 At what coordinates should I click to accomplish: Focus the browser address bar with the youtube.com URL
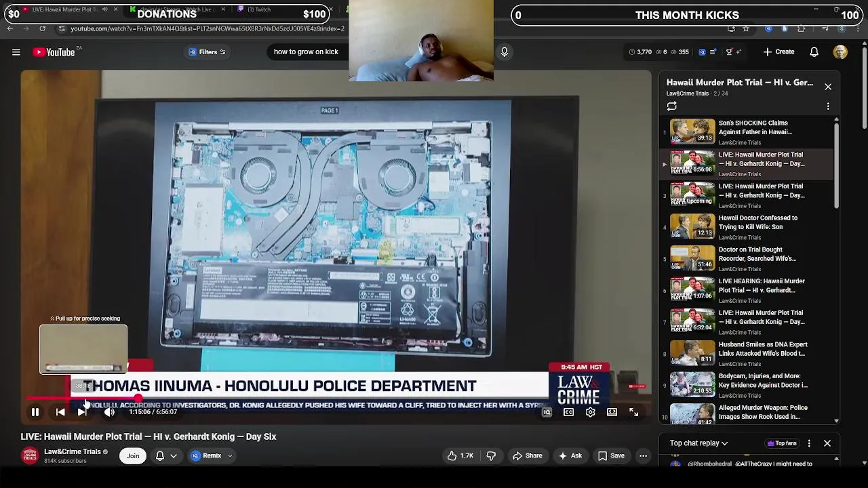207,28
